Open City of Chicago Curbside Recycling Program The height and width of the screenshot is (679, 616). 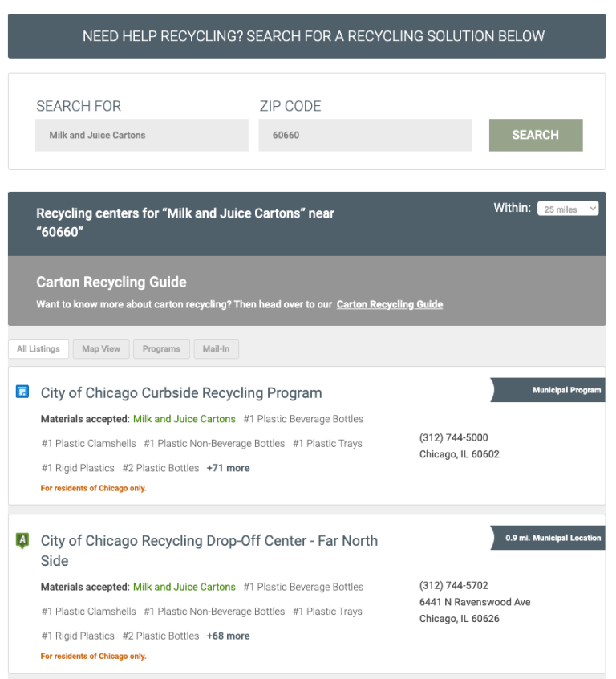coord(181,393)
